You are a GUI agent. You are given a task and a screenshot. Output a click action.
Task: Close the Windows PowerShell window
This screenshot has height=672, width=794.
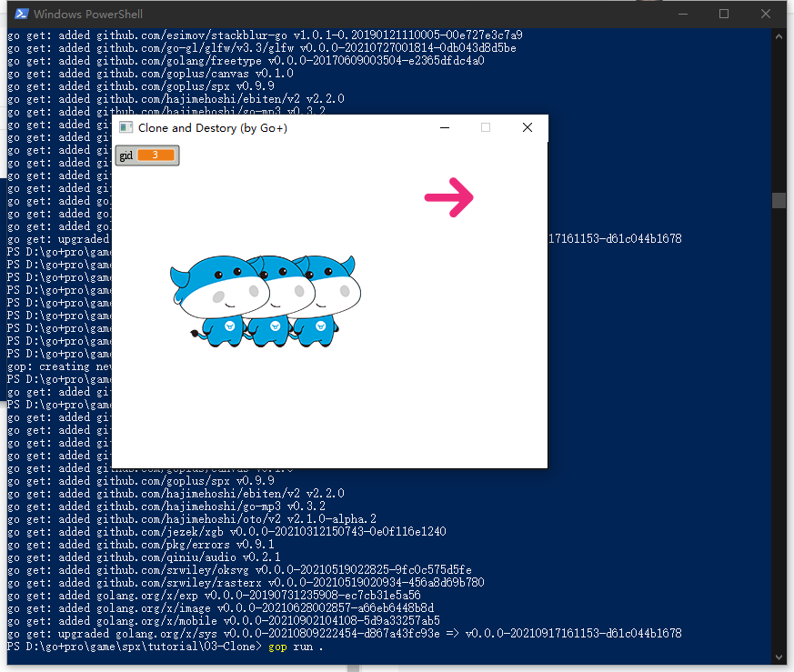tap(766, 15)
